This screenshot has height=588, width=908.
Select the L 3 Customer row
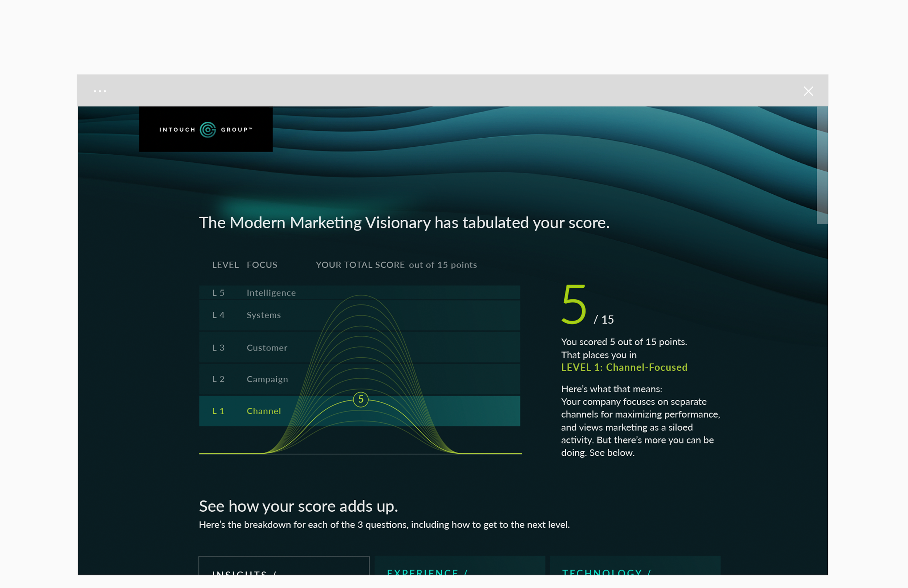[x=359, y=347]
